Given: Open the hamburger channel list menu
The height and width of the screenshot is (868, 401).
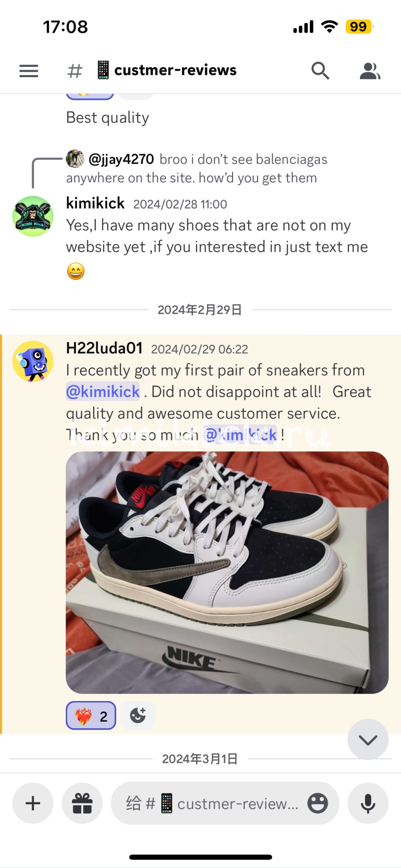Looking at the screenshot, I should pyautogui.click(x=29, y=71).
